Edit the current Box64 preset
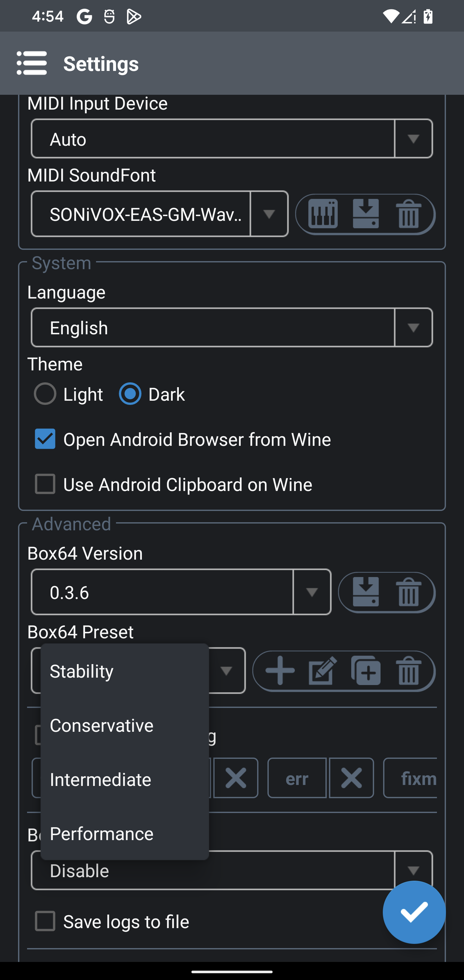The image size is (464, 980). [323, 671]
